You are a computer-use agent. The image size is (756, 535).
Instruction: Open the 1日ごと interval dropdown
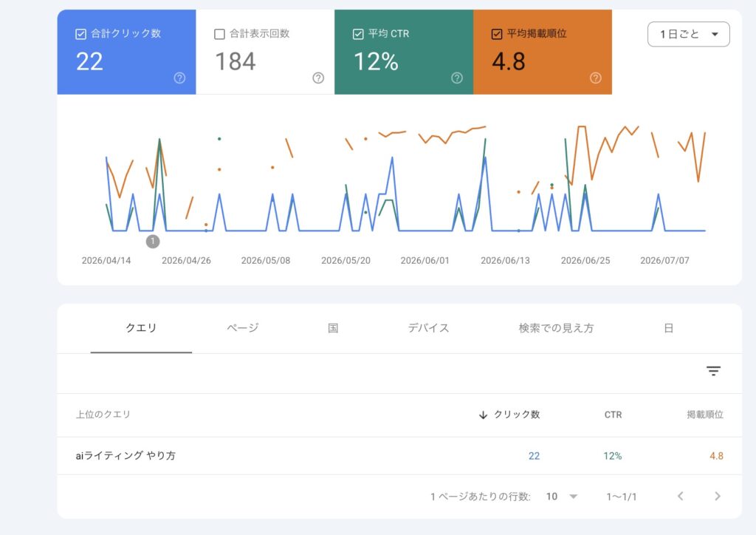click(689, 34)
